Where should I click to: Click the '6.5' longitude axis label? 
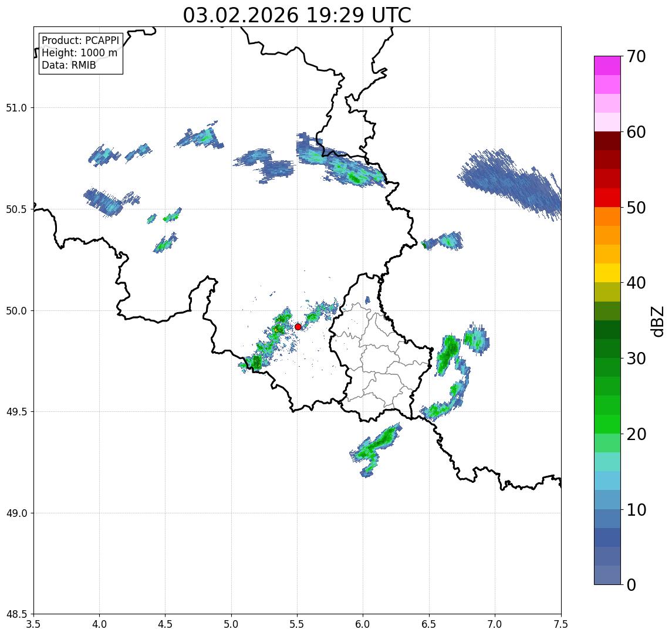click(x=429, y=624)
